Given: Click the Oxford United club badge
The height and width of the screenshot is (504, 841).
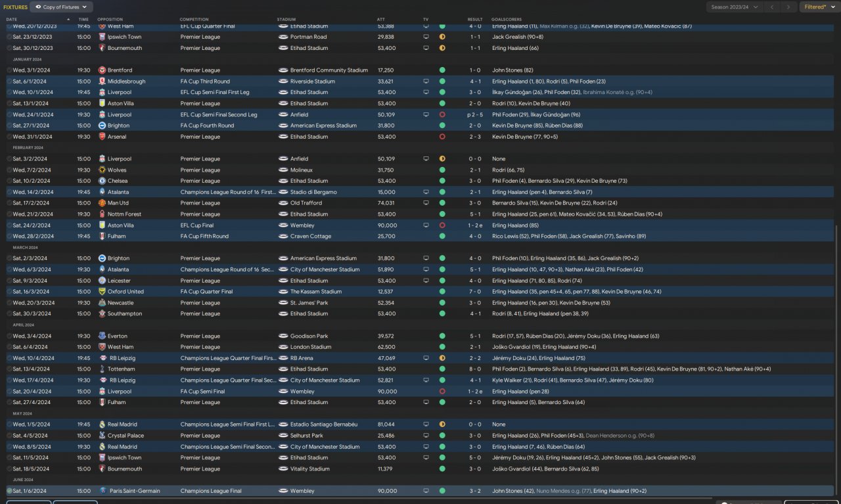Looking at the screenshot, I should (x=102, y=292).
